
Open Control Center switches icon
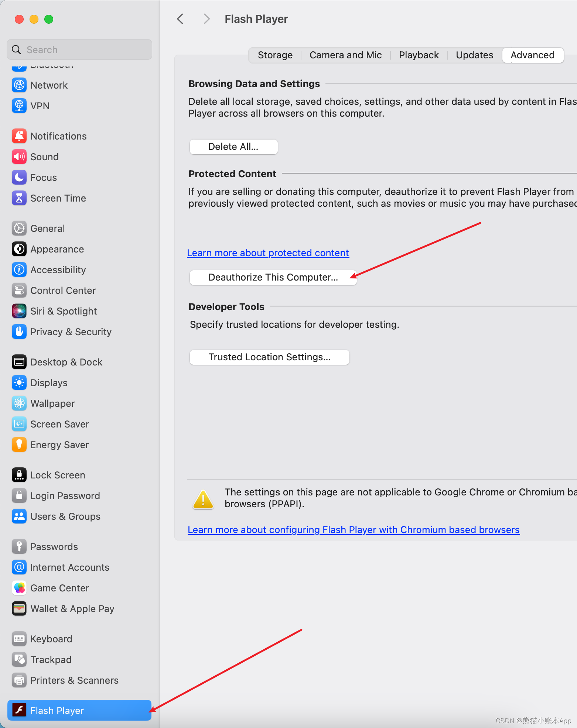point(19,291)
